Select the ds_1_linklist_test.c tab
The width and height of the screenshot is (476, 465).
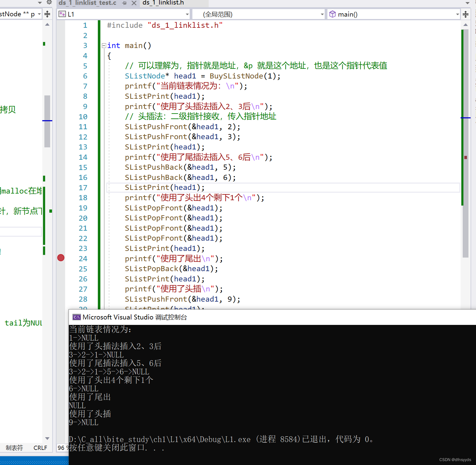[87, 3]
